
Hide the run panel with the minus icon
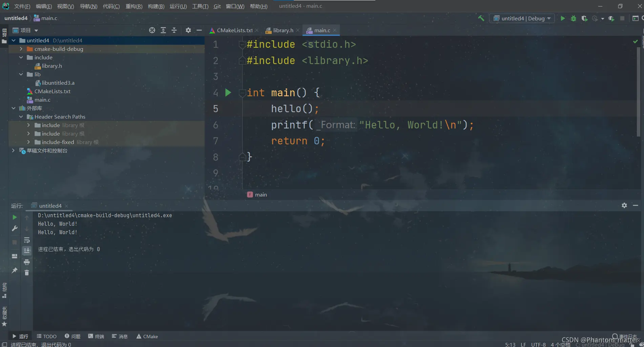636,205
